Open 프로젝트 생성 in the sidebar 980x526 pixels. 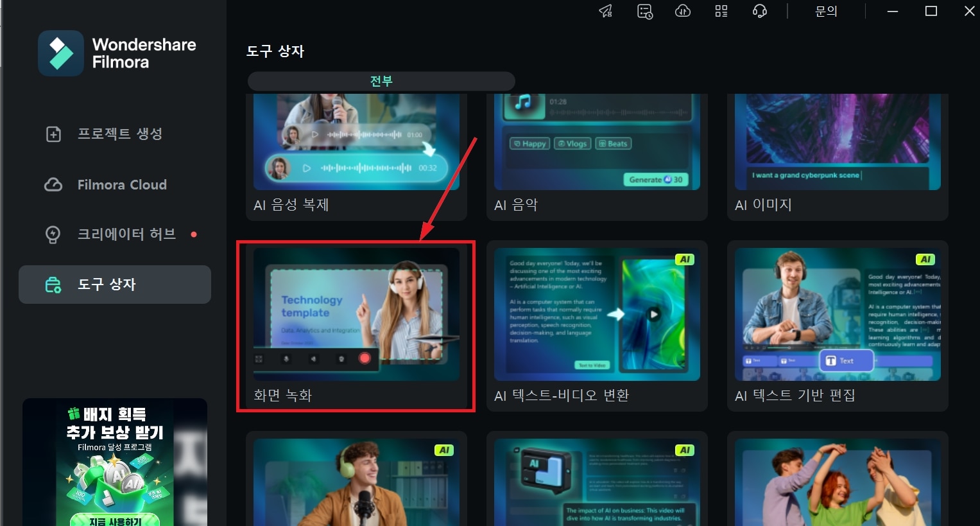114,134
